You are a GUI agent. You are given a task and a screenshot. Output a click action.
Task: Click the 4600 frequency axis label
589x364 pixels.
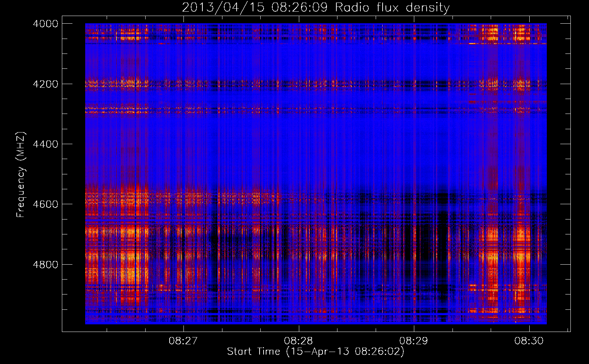(46, 204)
